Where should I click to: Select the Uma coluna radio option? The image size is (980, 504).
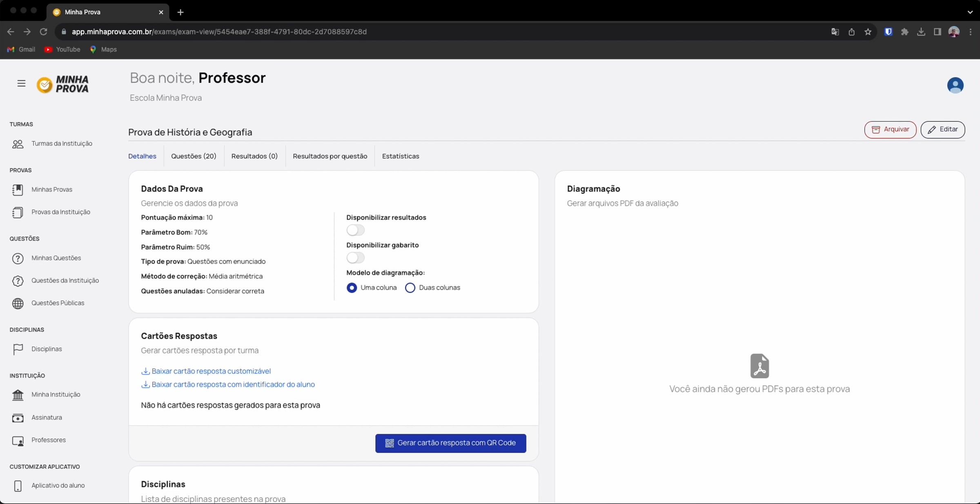point(352,288)
